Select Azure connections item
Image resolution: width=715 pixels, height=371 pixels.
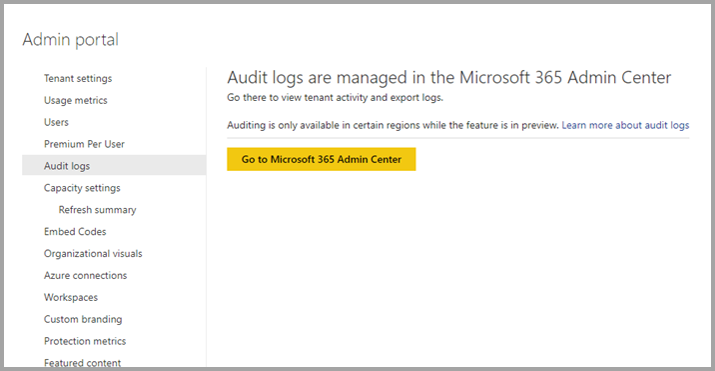click(86, 275)
